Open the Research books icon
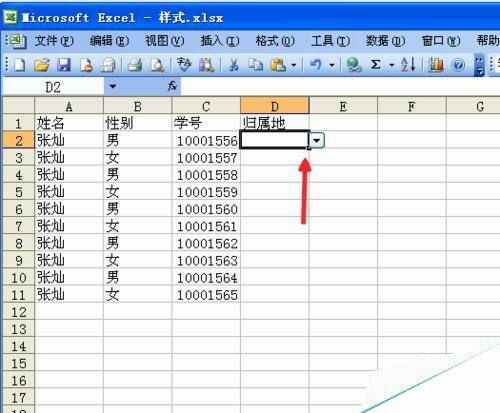 coord(206,64)
